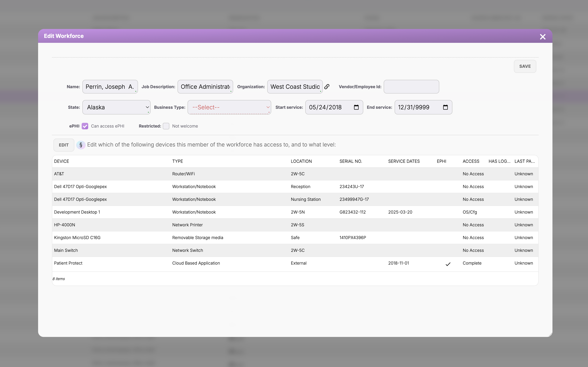Select the Development Desktop 1 row
Screen dimensions: 588x367
pyautogui.click(x=77, y=212)
